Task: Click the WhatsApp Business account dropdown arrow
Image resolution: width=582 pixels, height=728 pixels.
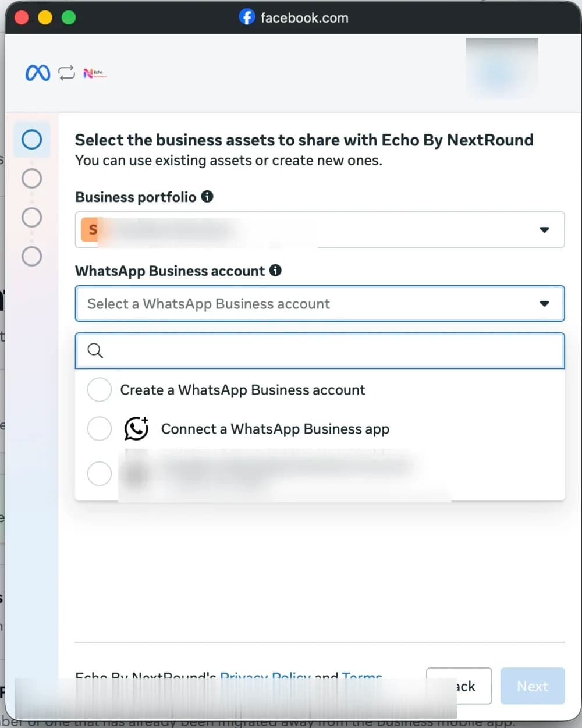Action: pos(544,304)
